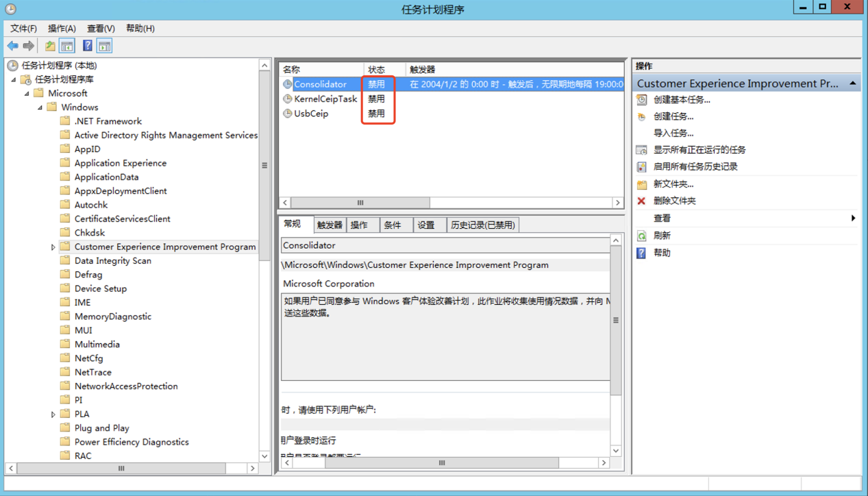
Task: Click the Back arrow toolbar icon
Action: point(12,46)
